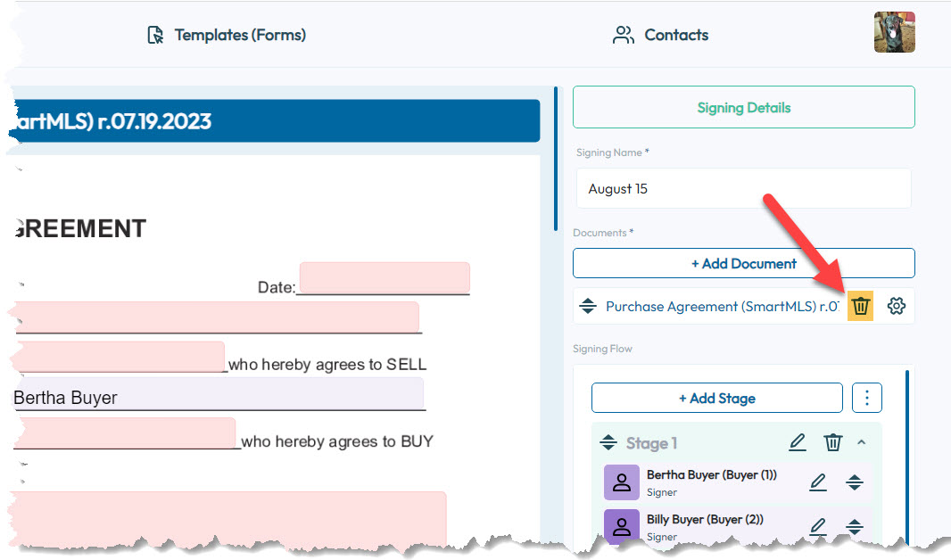Image resolution: width=951 pixels, height=560 pixels.
Task: Open Signing Details panel button
Action: click(743, 107)
